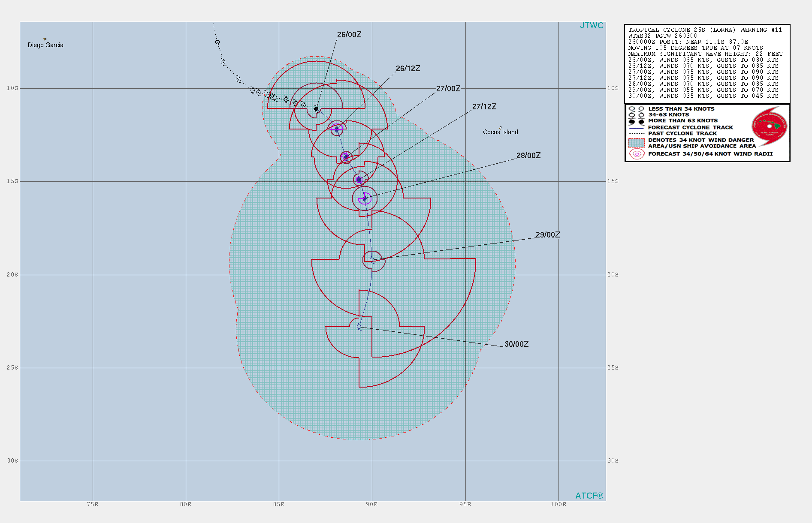Click the Cocos Island text label
Image resolution: width=812 pixels, height=523 pixels.
501,132
